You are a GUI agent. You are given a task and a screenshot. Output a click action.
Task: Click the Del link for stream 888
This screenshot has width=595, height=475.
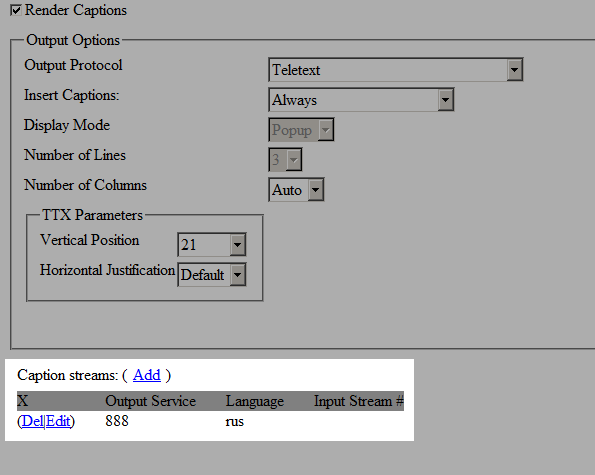click(33, 421)
